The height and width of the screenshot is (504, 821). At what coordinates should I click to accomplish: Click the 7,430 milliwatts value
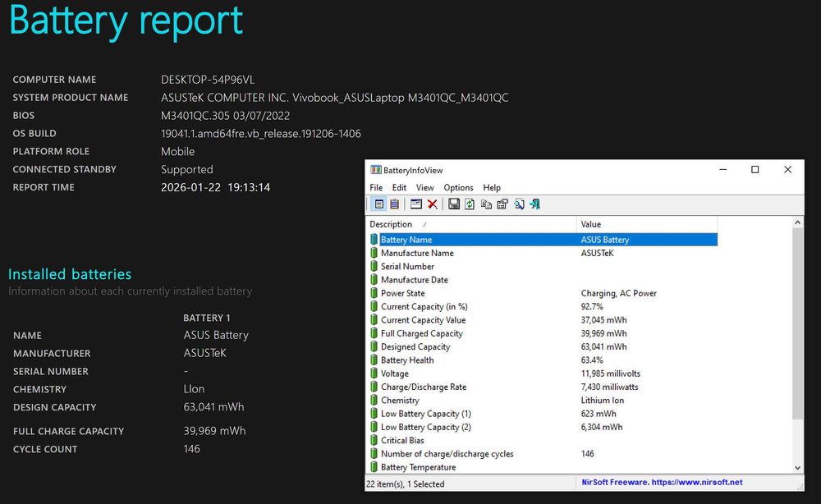(609, 387)
